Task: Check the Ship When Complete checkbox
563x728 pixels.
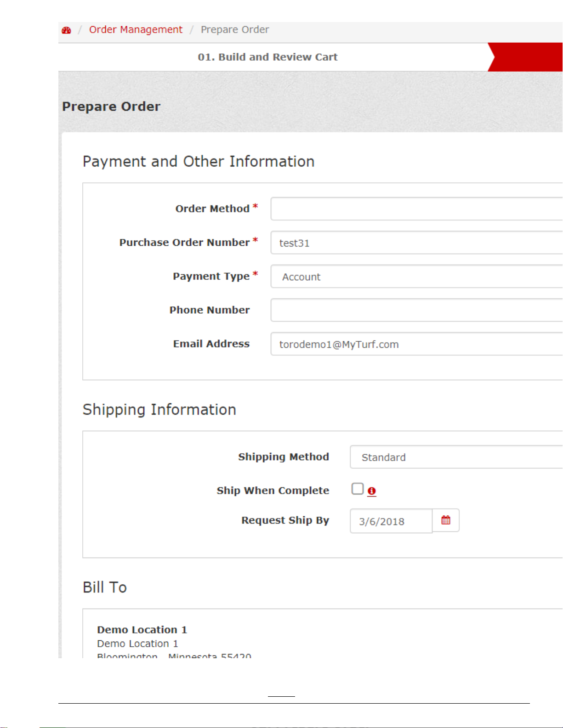Action: (358, 489)
